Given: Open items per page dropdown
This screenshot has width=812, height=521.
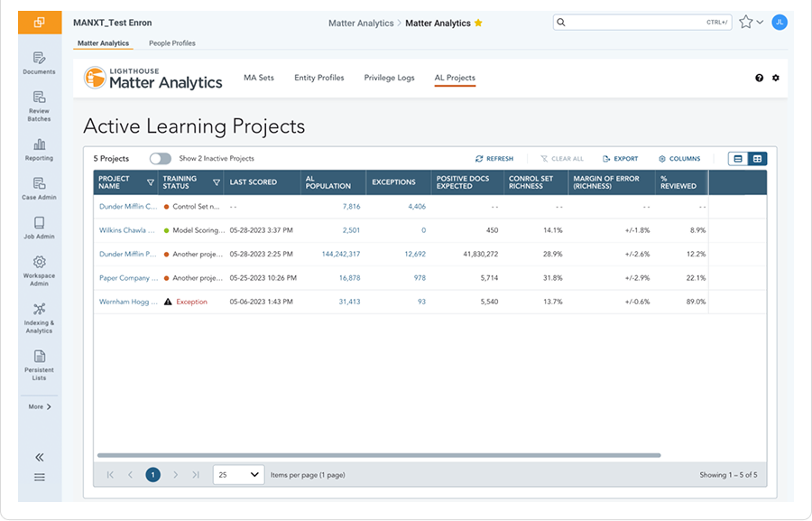Looking at the screenshot, I should (239, 475).
